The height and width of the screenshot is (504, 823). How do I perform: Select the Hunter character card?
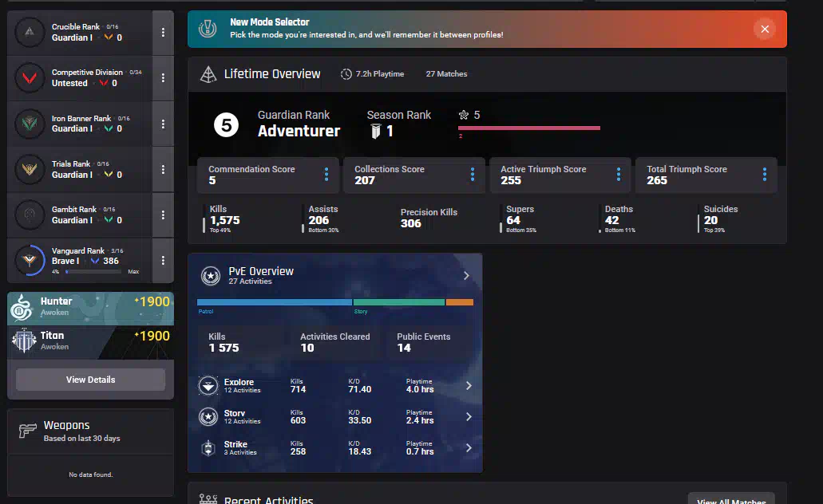pyautogui.click(x=90, y=309)
